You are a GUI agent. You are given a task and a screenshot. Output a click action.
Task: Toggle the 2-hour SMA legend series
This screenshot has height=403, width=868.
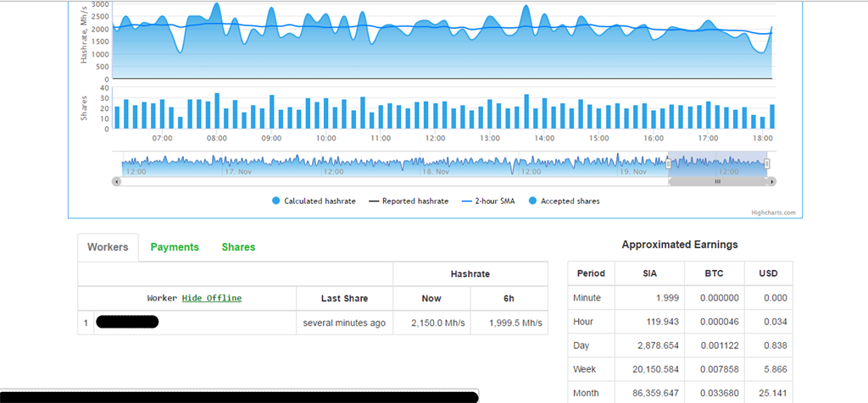click(493, 201)
